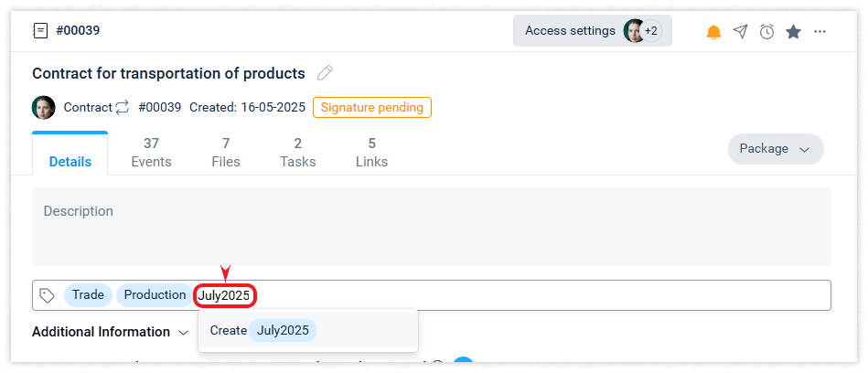Click the document icon beside #00039
Screen dimensions: 868x373
(x=40, y=31)
